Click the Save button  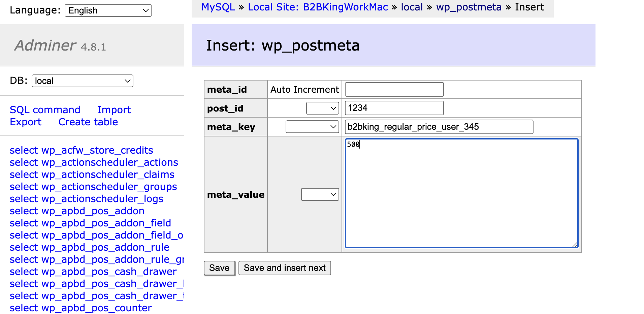(x=219, y=268)
